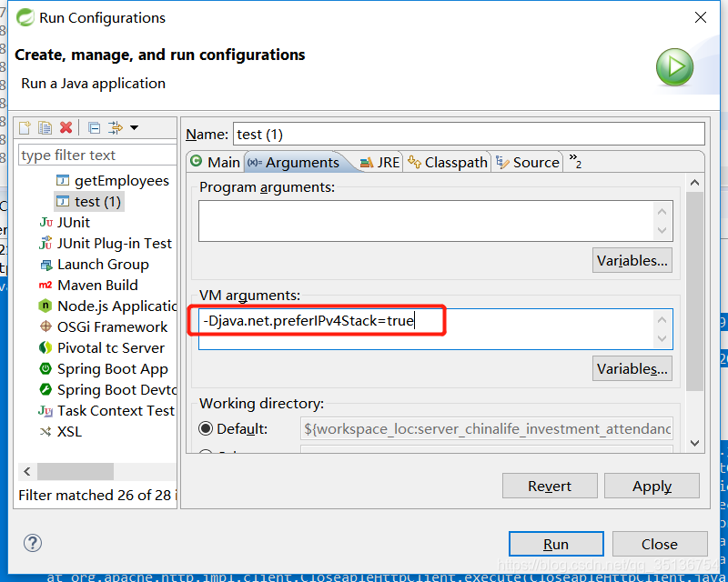Click the getEmployees Java application icon

pyautogui.click(x=63, y=180)
